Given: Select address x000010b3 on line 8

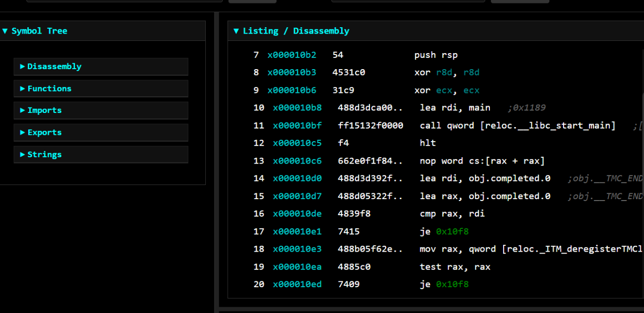Looking at the screenshot, I should [x=292, y=73].
